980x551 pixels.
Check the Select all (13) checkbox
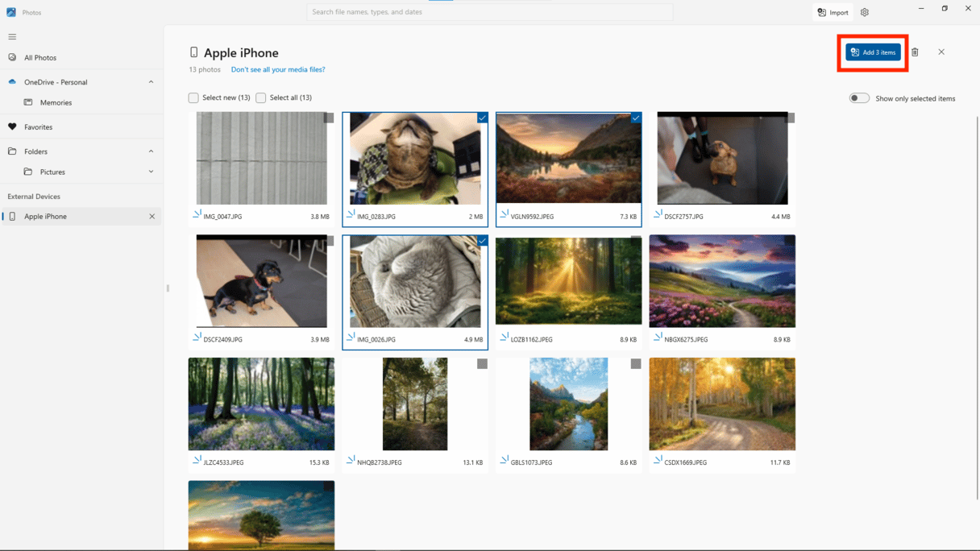click(x=261, y=98)
